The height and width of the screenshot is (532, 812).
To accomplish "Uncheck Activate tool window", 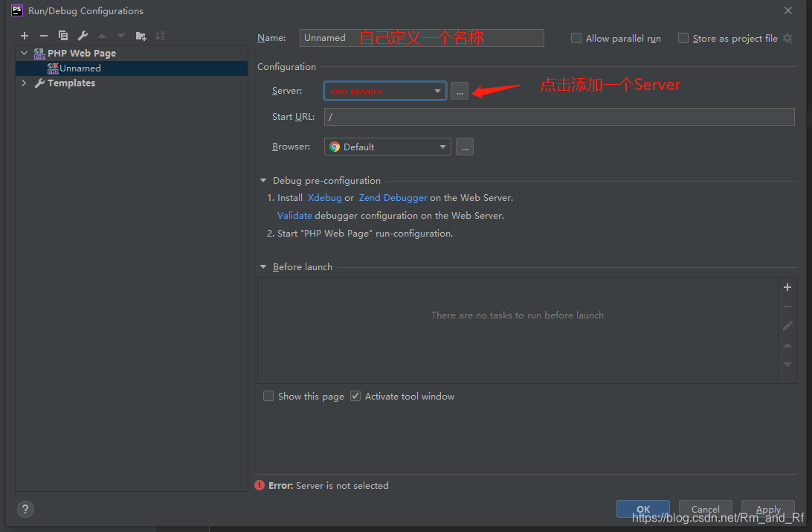I will pyautogui.click(x=355, y=397).
